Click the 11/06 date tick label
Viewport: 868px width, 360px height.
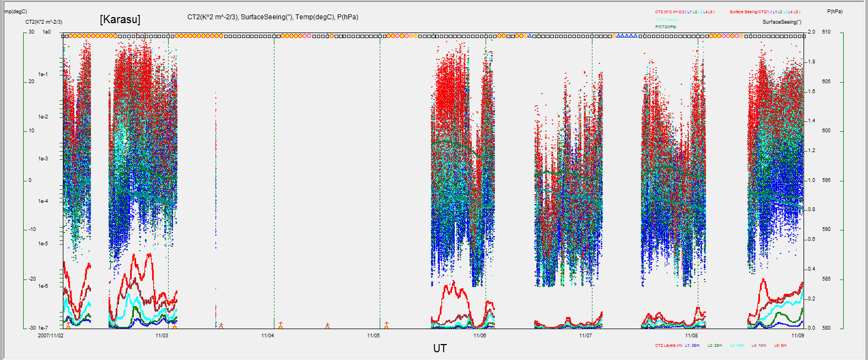click(x=479, y=335)
